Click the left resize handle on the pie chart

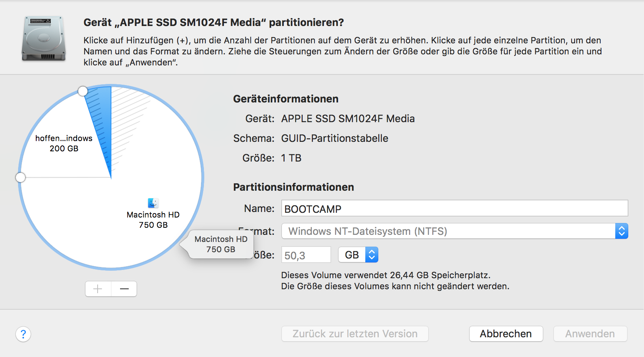click(20, 178)
